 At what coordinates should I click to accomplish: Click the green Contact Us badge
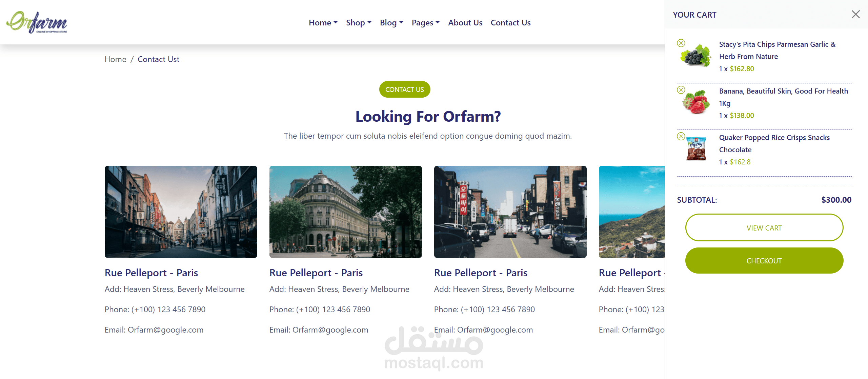coord(404,89)
